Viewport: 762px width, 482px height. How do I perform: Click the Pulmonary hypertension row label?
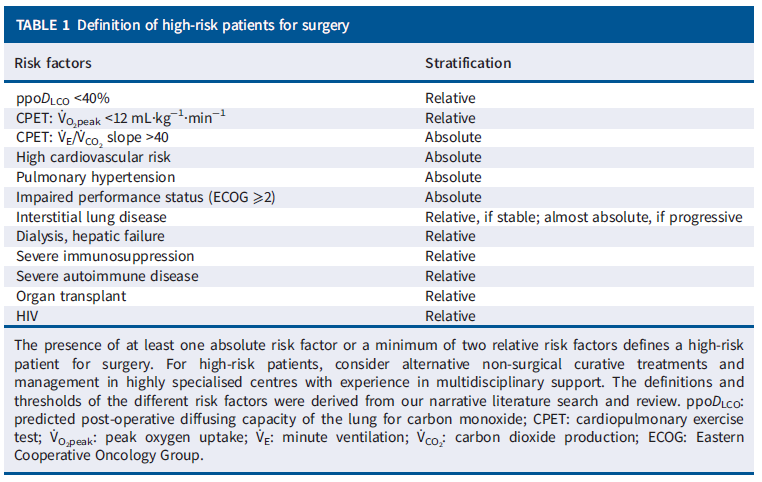tap(82, 177)
